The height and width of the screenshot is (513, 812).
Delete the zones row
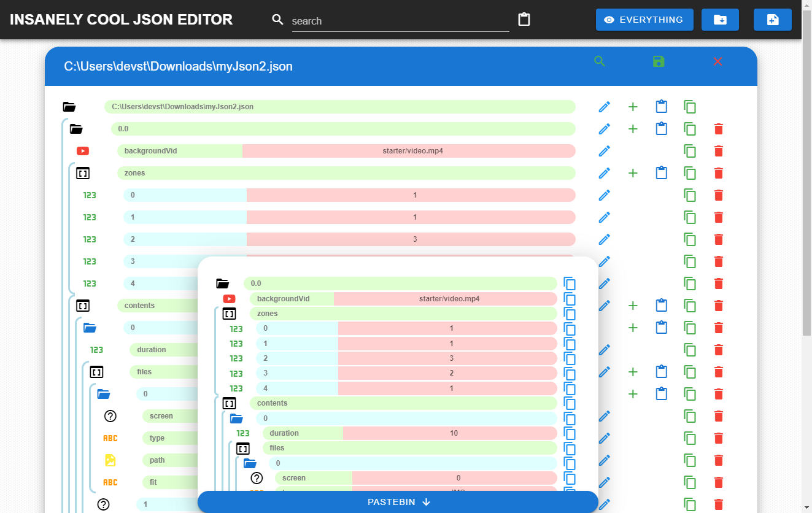(x=719, y=173)
